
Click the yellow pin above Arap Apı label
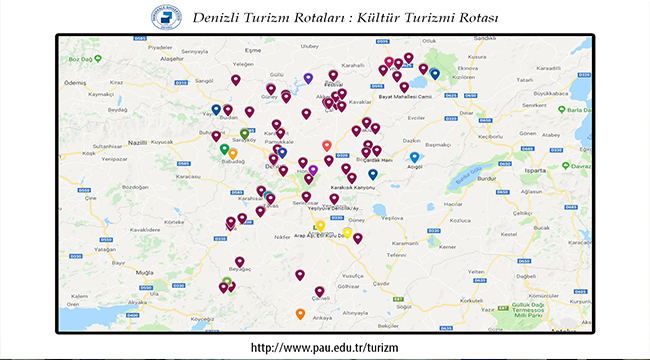(x=320, y=226)
